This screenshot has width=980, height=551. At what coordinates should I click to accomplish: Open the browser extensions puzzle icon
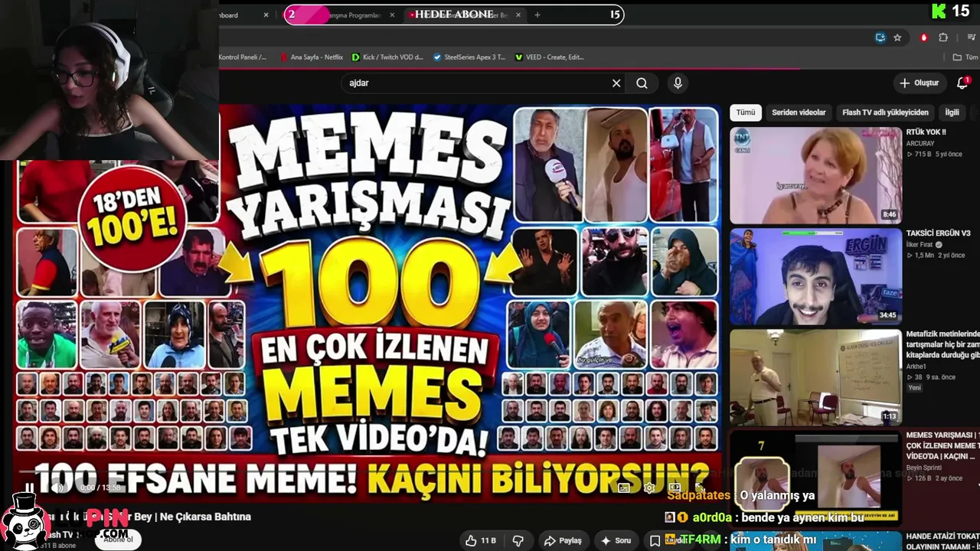(943, 37)
